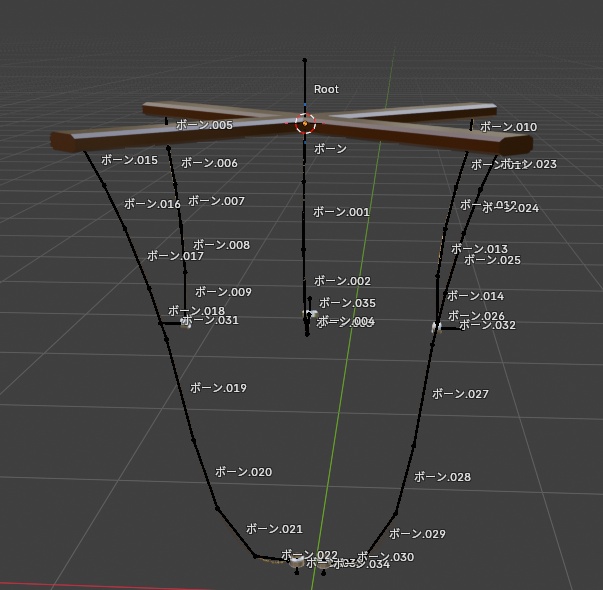This screenshot has width=603, height=590.
Task: Click bone ボーン.015 under the left beam
Action: tap(129, 160)
